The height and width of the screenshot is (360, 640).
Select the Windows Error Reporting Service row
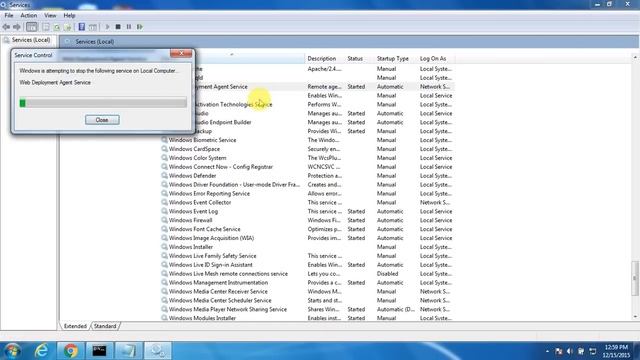point(307,193)
